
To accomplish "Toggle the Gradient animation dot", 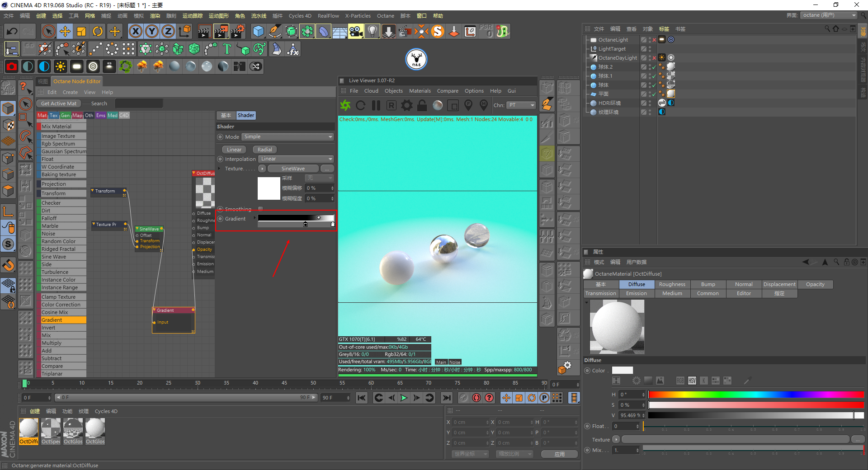I will tap(220, 219).
